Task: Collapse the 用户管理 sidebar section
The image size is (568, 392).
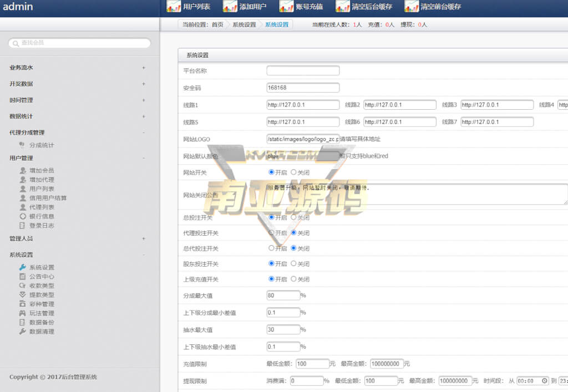Action: pos(144,158)
